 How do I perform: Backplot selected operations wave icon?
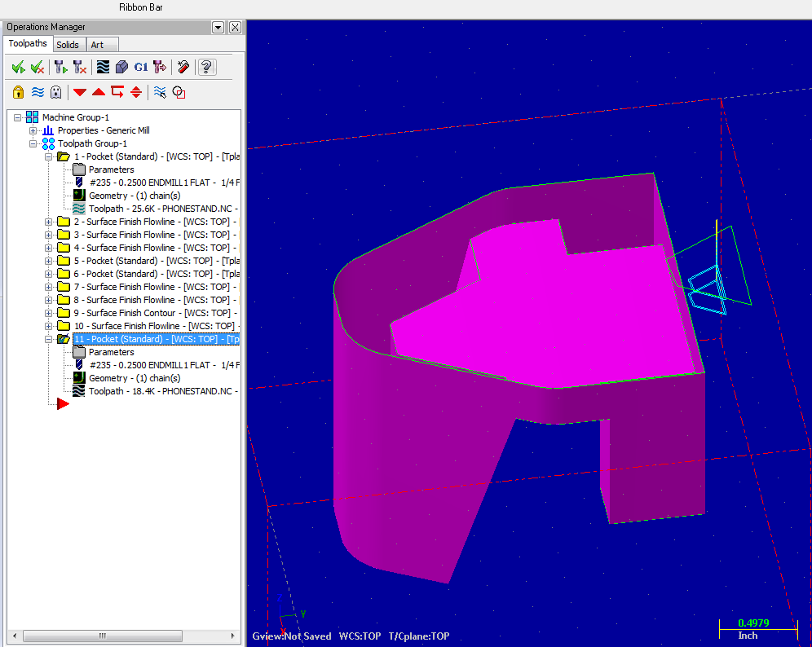[x=103, y=67]
